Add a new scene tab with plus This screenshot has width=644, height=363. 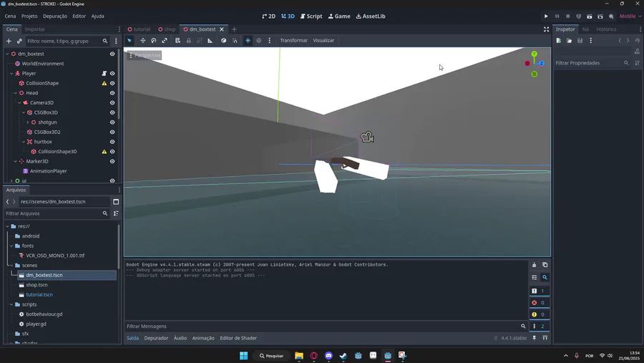pos(234,29)
